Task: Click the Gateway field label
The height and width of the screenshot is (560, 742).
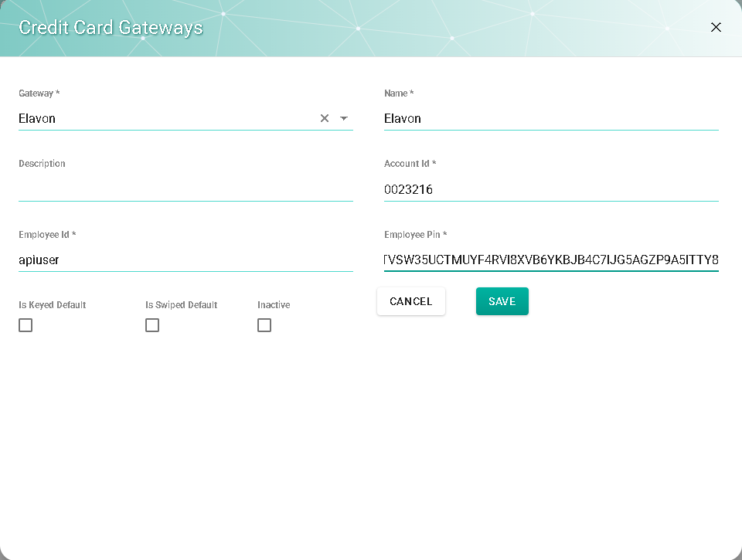Action: coord(39,93)
